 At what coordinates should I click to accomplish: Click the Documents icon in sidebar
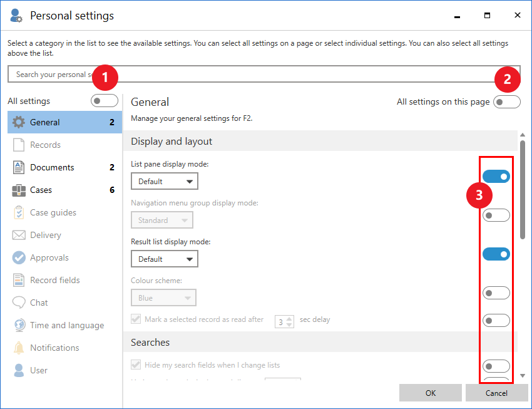[19, 167]
